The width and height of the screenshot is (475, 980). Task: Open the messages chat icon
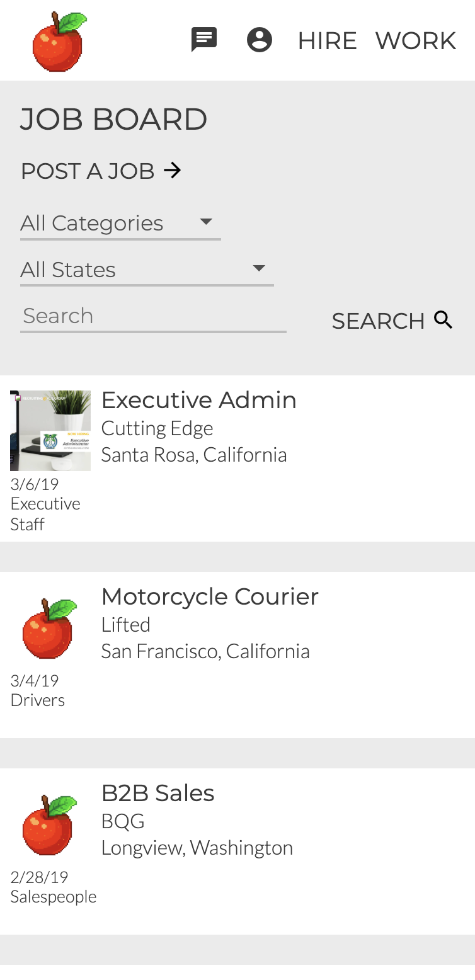click(204, 40)
